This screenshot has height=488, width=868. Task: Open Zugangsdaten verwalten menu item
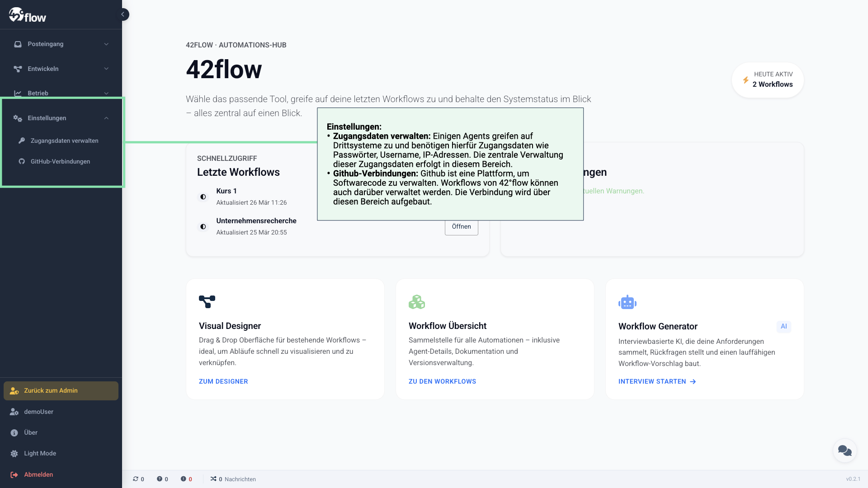(x=64, y=141)
